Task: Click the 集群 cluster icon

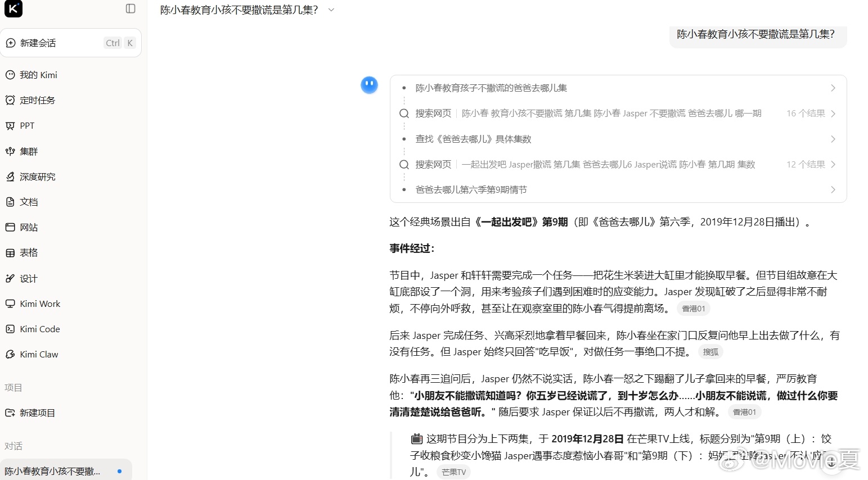Action: point(10,151)
